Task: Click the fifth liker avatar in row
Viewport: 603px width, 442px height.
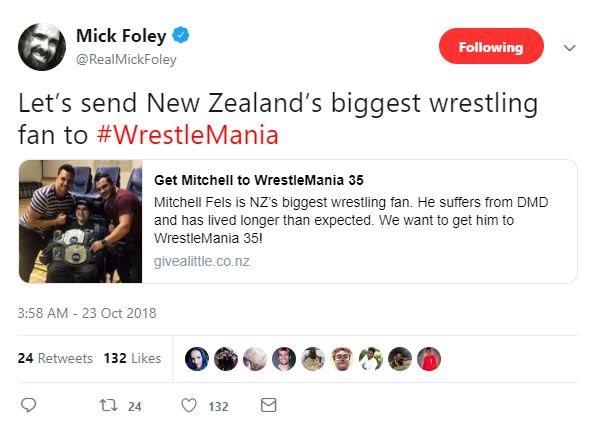Action: tap(313, 359)
